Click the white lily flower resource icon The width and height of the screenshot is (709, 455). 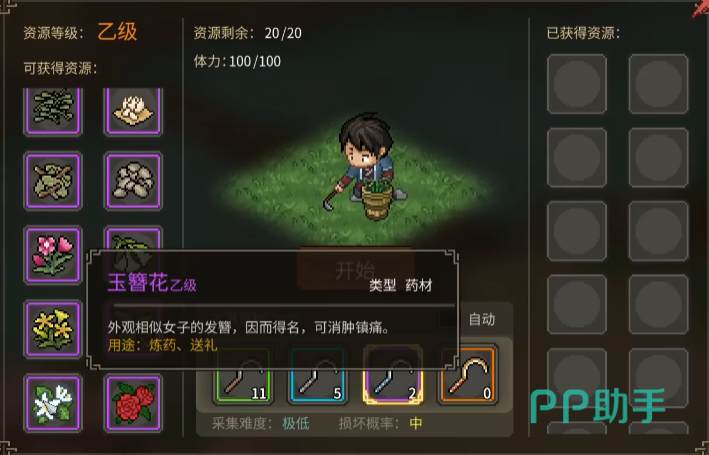click(53, 403)
